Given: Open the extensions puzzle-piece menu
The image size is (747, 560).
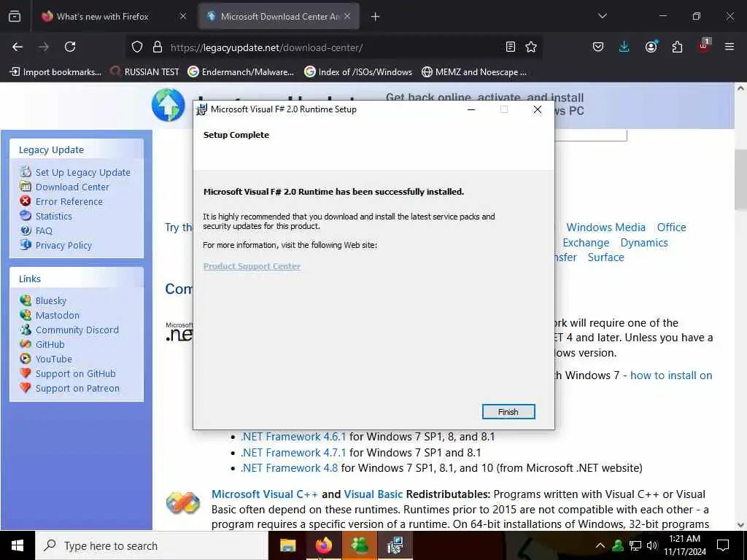Looking at the screenshot, I should tap(677, 47).
